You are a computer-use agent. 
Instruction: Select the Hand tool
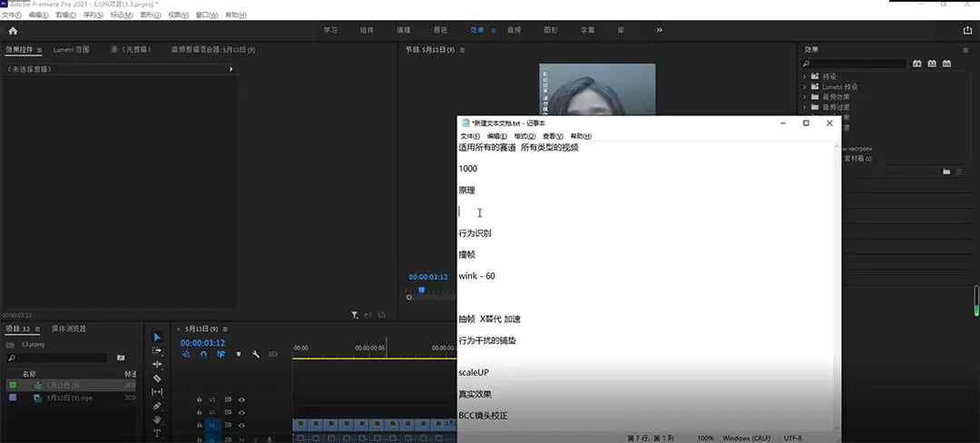(157, 419)
